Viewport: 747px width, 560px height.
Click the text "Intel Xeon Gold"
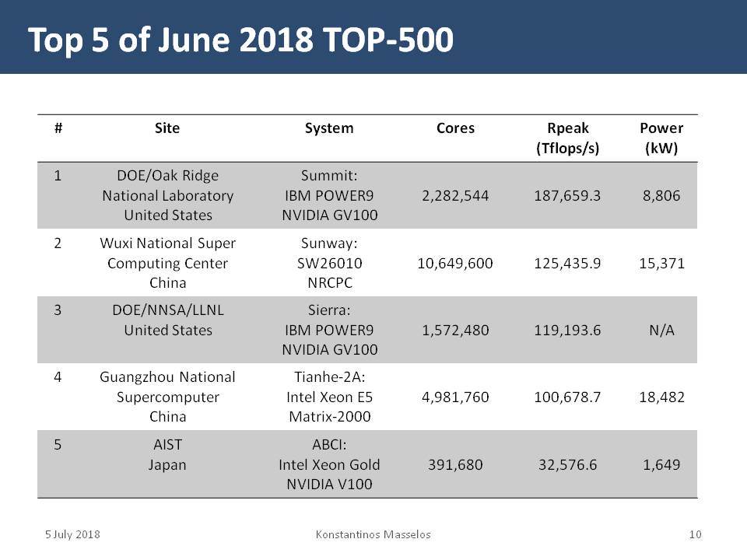click(x=329, y=465)
